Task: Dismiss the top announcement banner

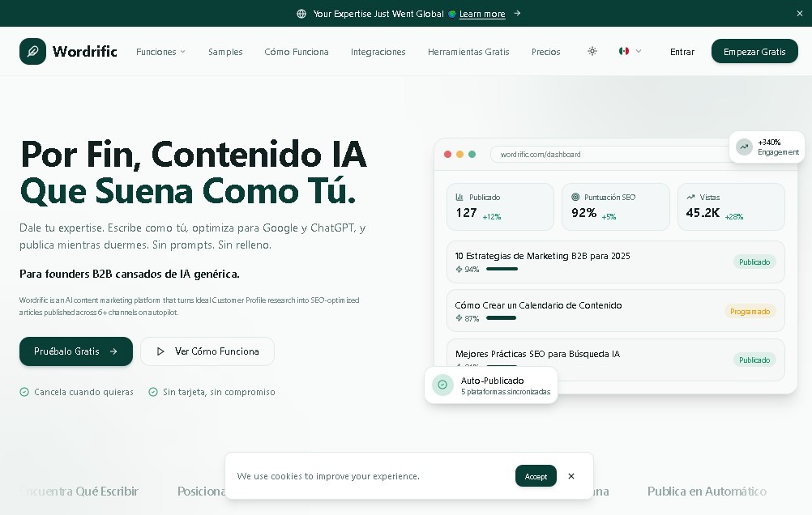Action: [x=800, y=14]
